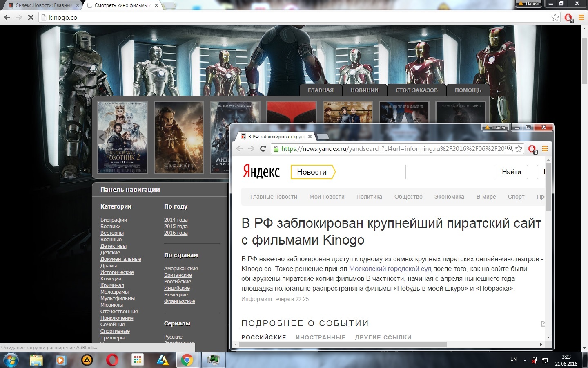Click the horizontal scrollbar in Yandex window
588x368 pixels.
[x=343, y=344]
